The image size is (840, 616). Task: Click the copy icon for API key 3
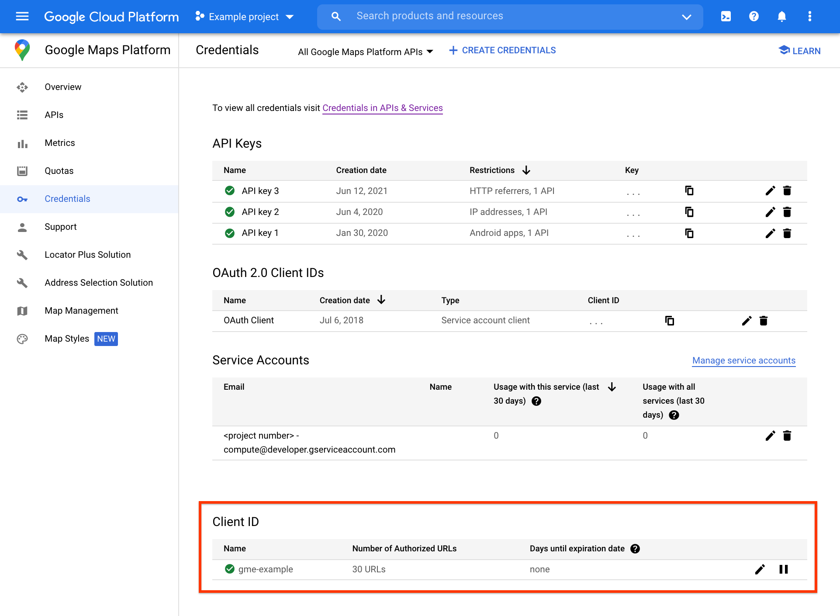coord(689,190)
